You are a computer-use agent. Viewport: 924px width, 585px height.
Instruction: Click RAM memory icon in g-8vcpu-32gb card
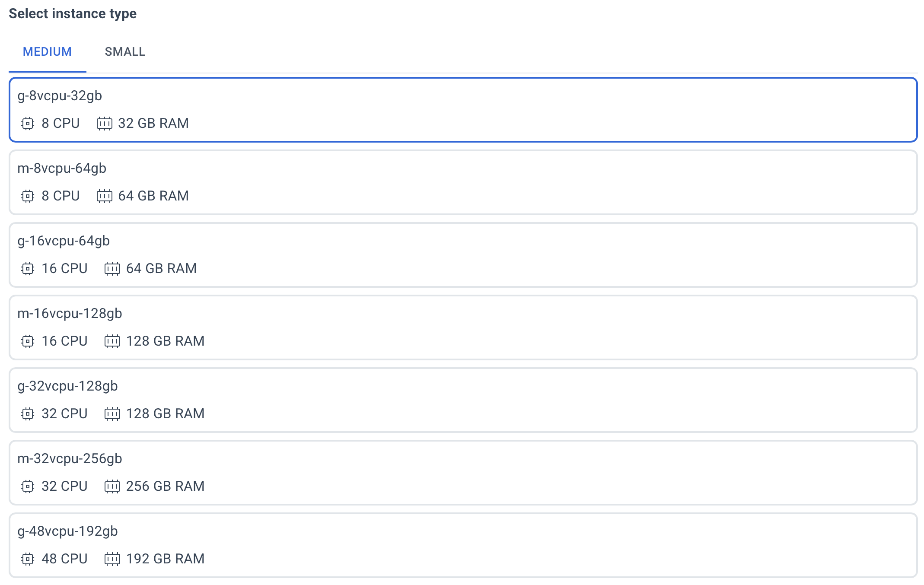(104, 124)
